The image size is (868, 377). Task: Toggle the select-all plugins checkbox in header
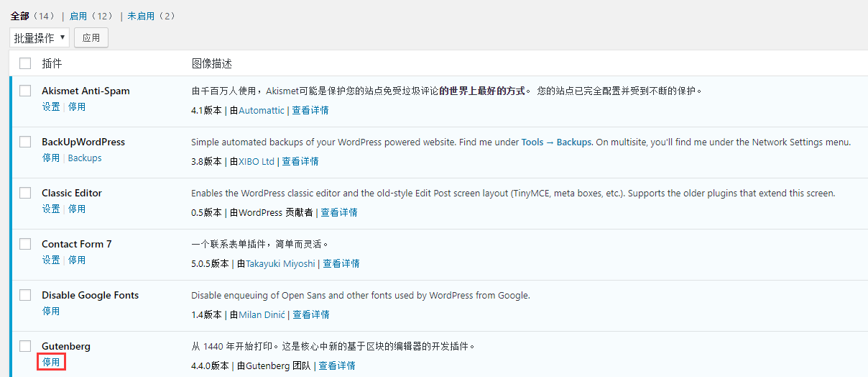25,63
